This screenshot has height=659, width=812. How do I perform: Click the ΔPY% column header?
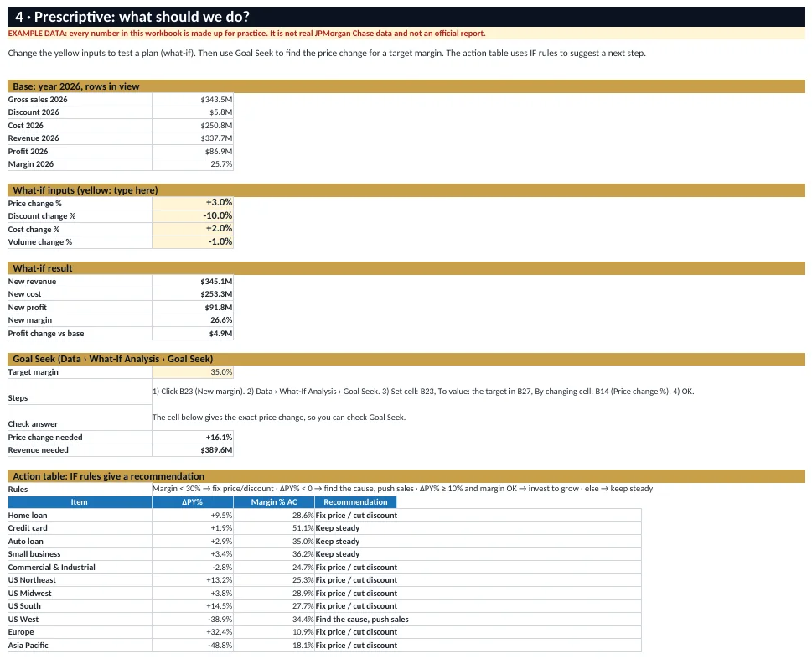(x=193, y=502)
